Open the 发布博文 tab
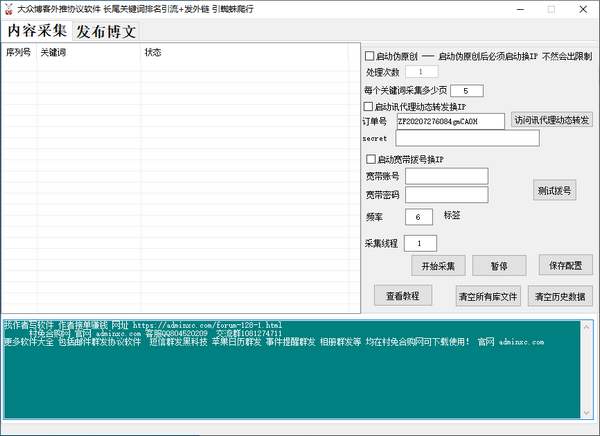 pyautogui.click(x=106, y=31)
